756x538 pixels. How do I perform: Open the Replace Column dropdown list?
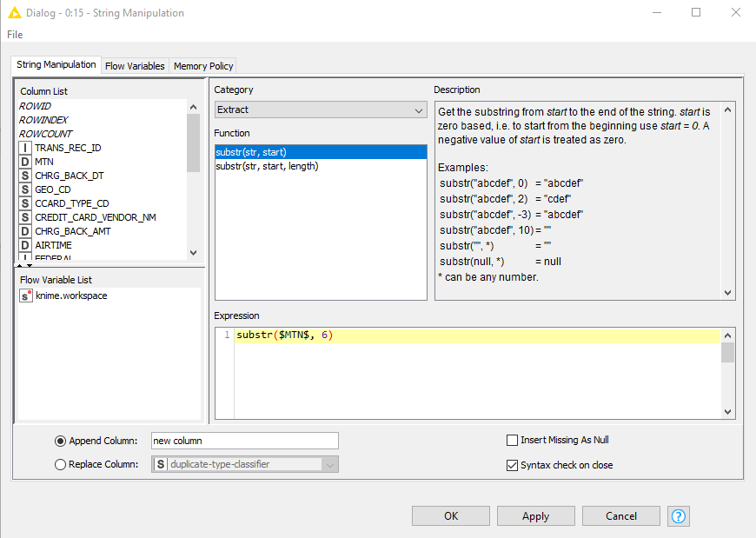245,464
